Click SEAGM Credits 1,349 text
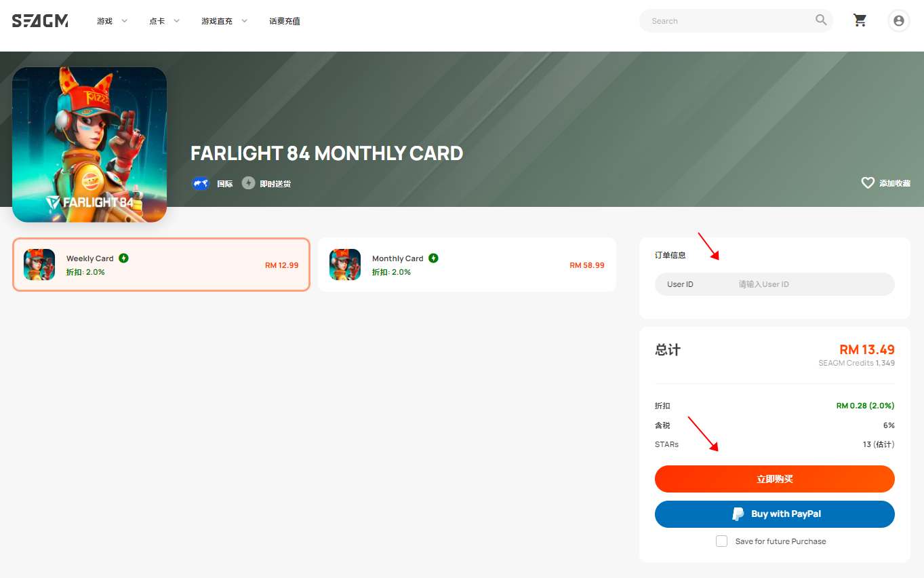 [x=857, y=364]
